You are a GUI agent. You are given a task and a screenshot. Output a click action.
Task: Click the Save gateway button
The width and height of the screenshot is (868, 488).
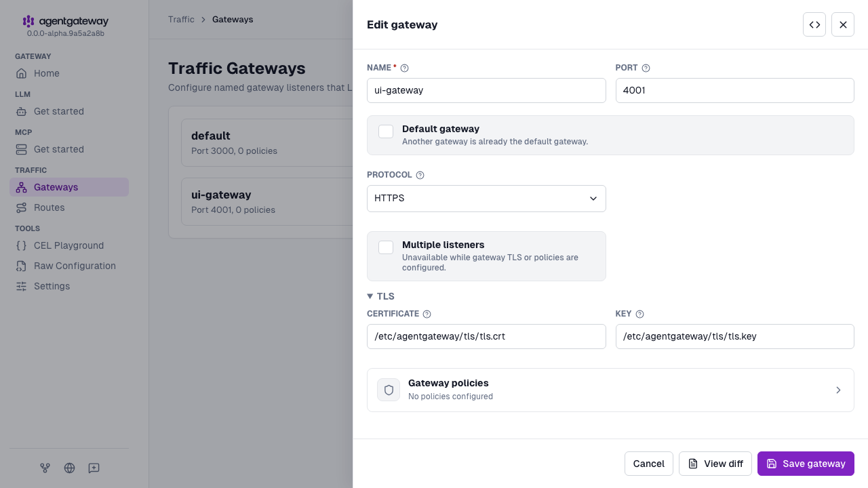pos(806,464)
